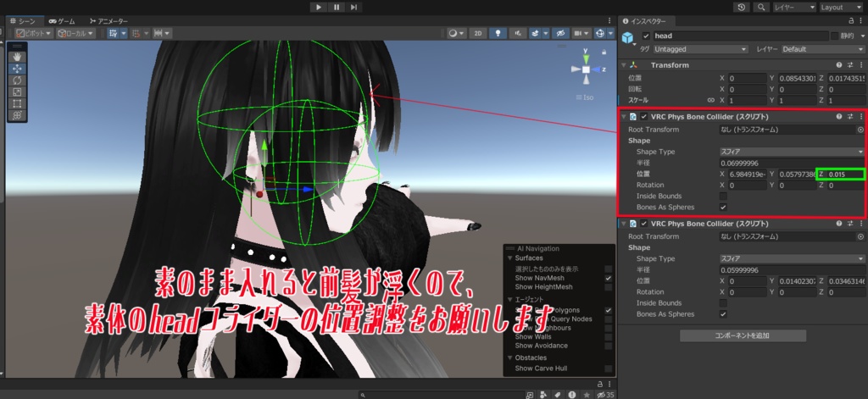
Task: Uncheck Bones As Spheres on first collider
Action: pos(723,207)
